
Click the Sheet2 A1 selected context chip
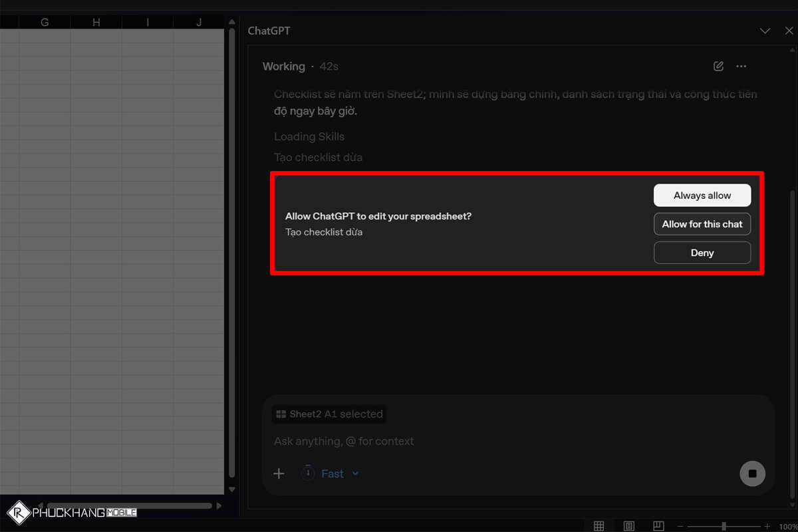(329, 414)
